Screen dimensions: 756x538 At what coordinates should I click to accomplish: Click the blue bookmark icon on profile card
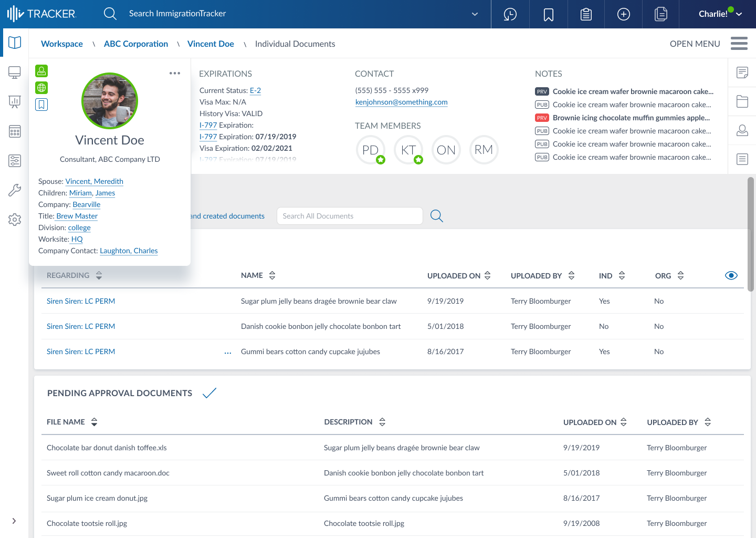point(41,105)
